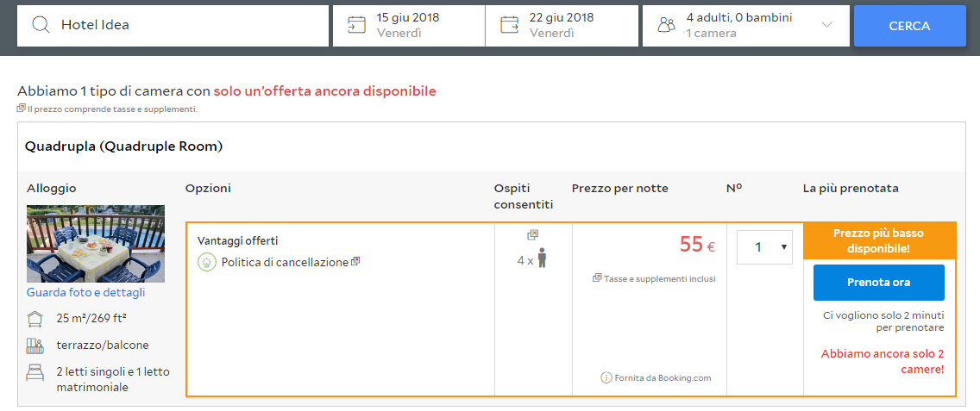Click the check-in calendar icon
The height and width of the screenshot is (411, 980).
click(356, 25)
